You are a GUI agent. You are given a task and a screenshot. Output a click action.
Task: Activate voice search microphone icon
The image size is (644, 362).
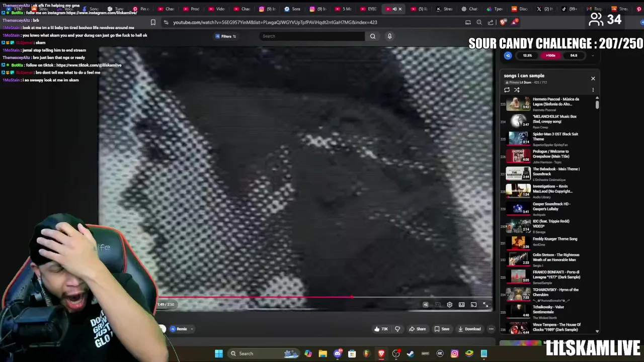[389, 36]
